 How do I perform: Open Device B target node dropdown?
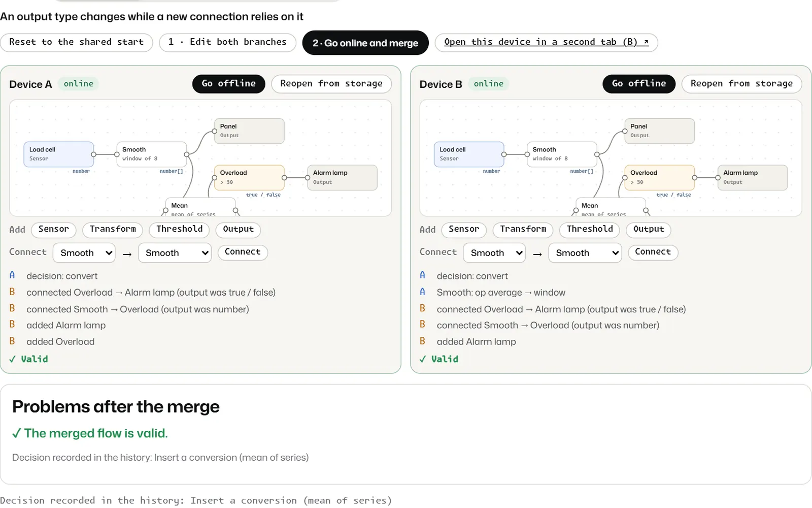(585, 253)
